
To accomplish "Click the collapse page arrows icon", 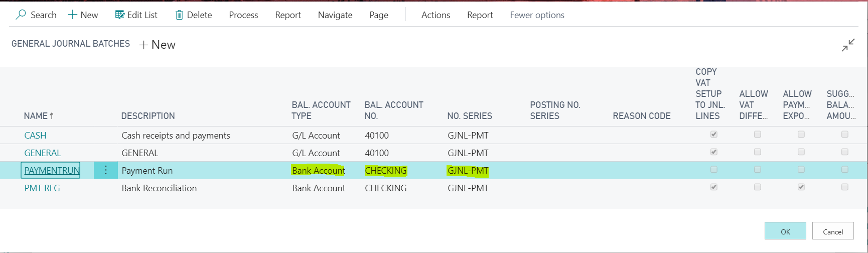I will [848, 45].
